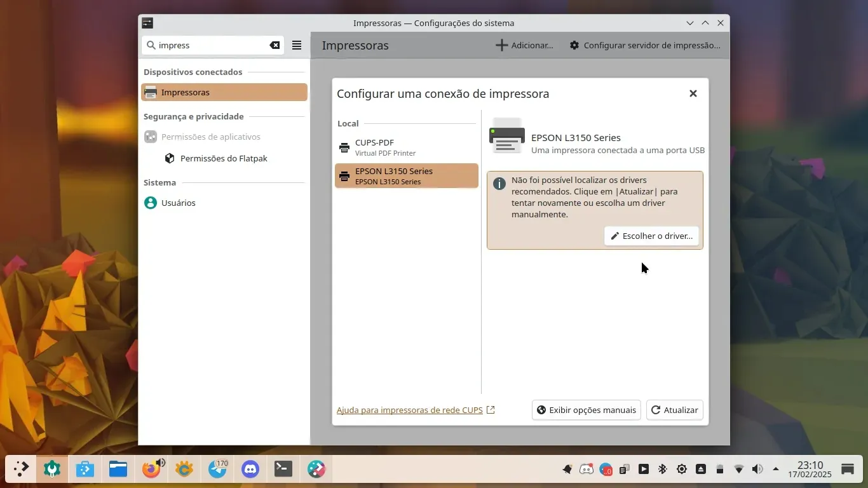Go to the Usuários settings page

[x=178, y=203]
